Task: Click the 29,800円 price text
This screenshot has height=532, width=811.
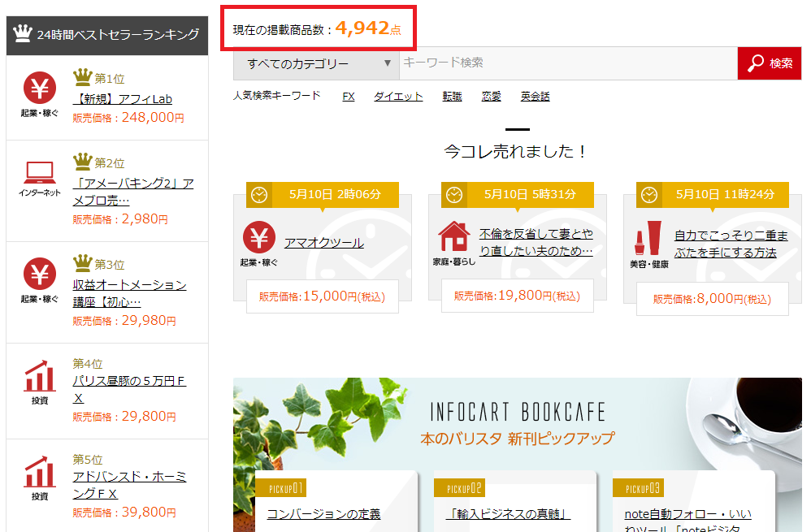Action: (149, 416)
